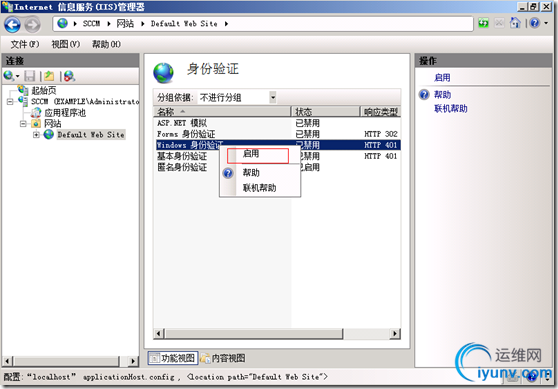Click the globe icon in address bar

63,23
